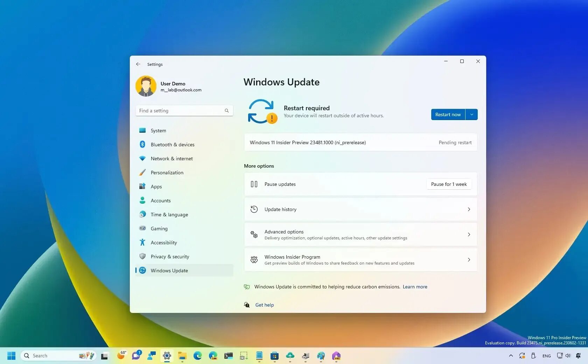Viewport: 588px width, 364px height.
Task: Select Privacy & security in sidebar
Action: point(184,257)
